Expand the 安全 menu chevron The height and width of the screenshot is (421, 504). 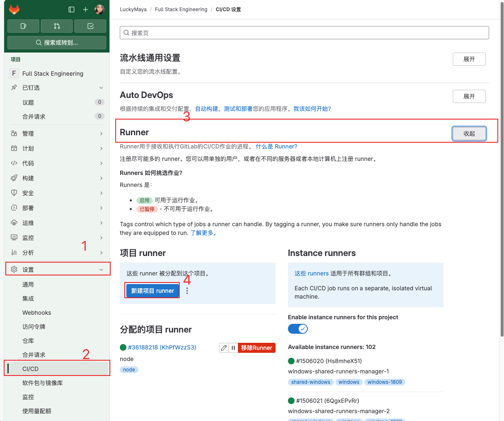tap(101, 193)
